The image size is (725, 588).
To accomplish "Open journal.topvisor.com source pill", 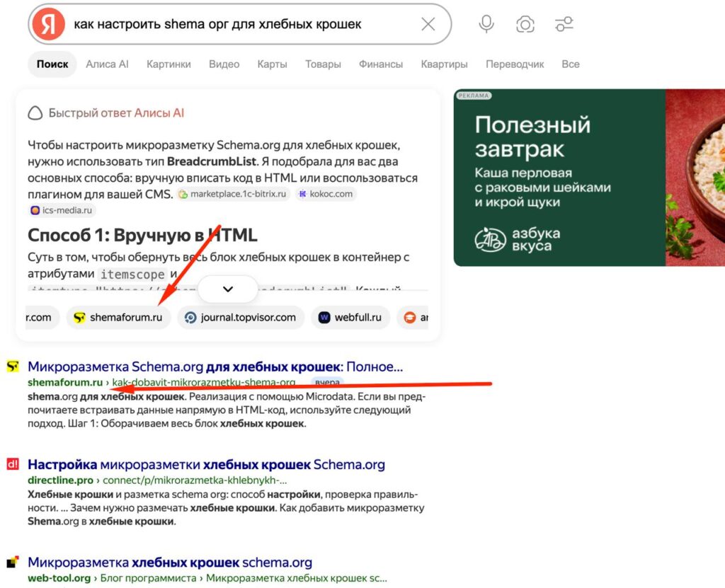I will pyautogui.click(x=241, y=318).
